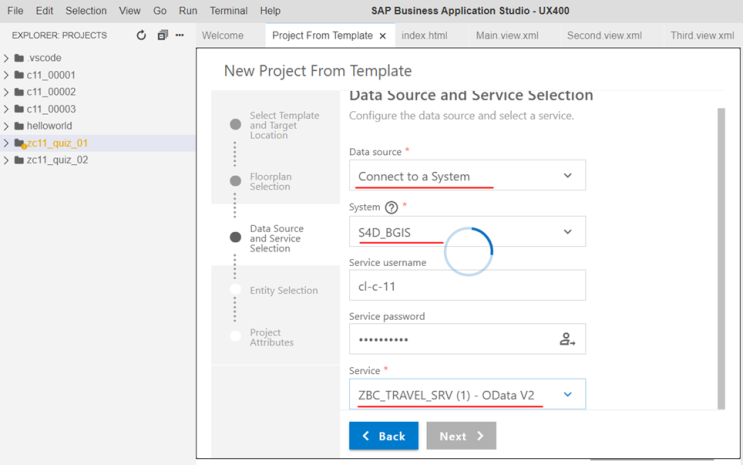
Task: Select Data Source and Service Selection step
Action: pos(277,238)
